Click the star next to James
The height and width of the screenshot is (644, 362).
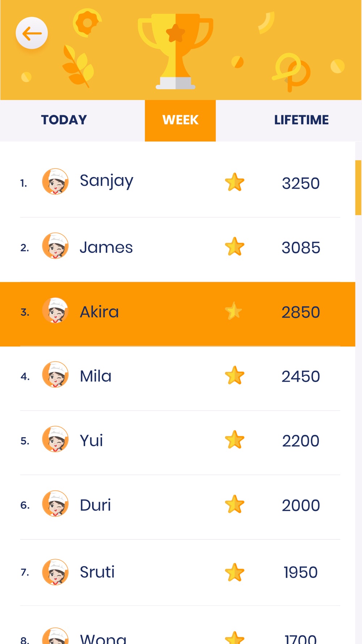coord(235,247)
